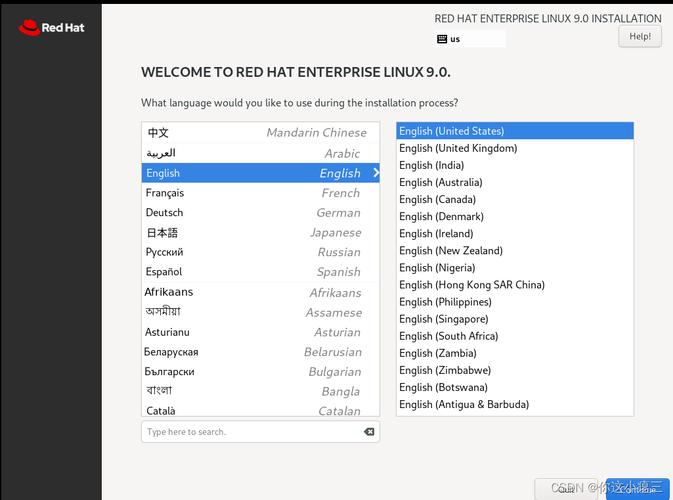The image size is (673, 500).
Task: Click the blue Continue button
Action: pyautogui.click(x=638, y=488)
